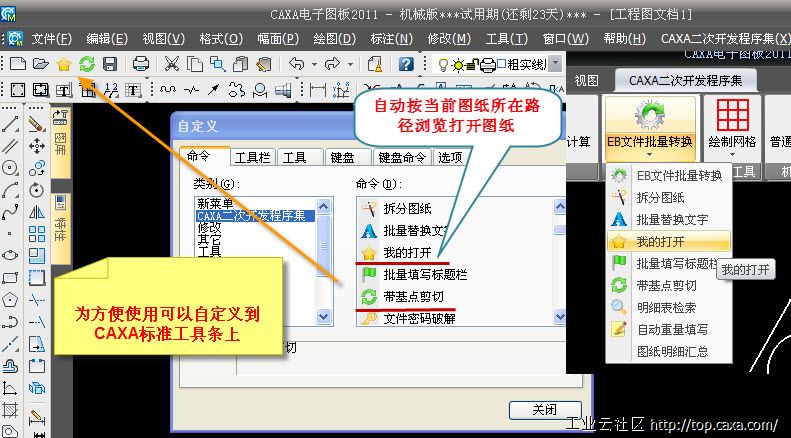Open the 格式(O) menu
Screen dimensions: 791x438
(221, 38)
